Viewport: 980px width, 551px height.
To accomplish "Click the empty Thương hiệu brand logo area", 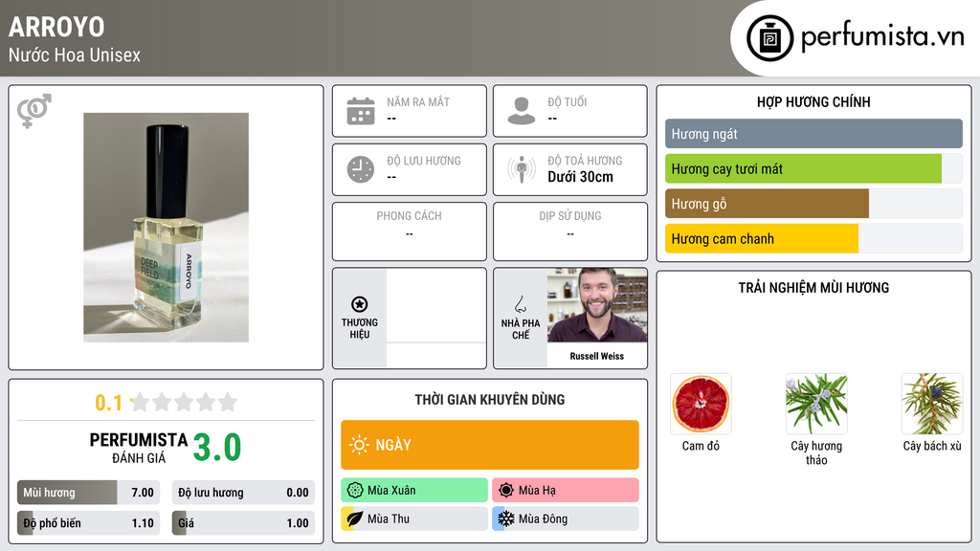I will click(436, 305).
